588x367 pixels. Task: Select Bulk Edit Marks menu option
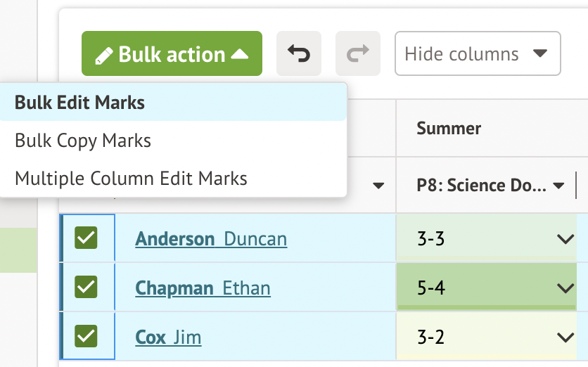pyautogui.click(x=80, y=103)
